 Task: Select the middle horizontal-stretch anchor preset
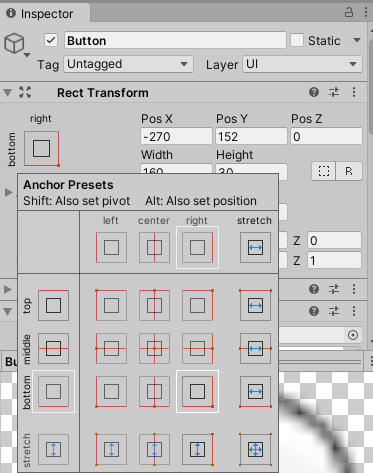[255, 348]
